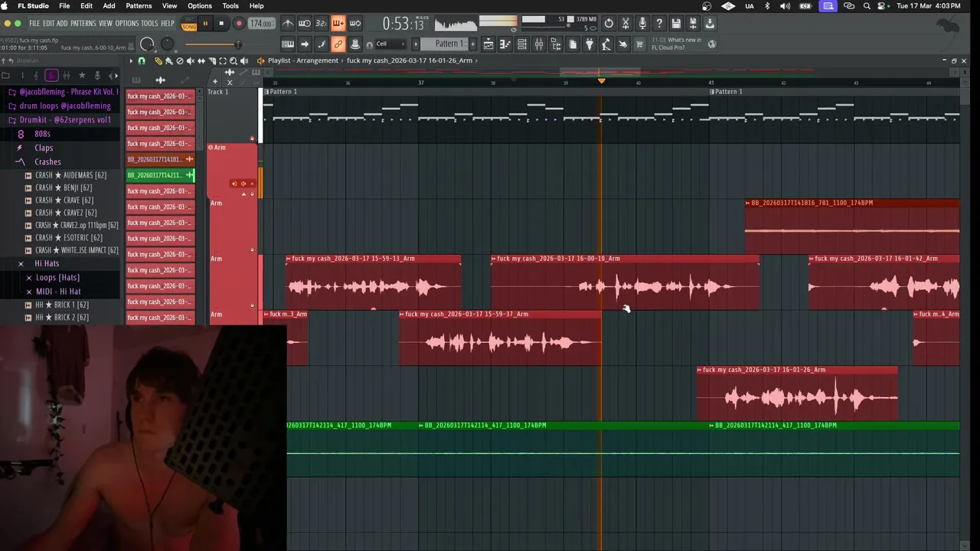Toggle typing keyboard to piano icon
Image resolution: width=980 pixels, height=551 pixels.
(288, 44)
